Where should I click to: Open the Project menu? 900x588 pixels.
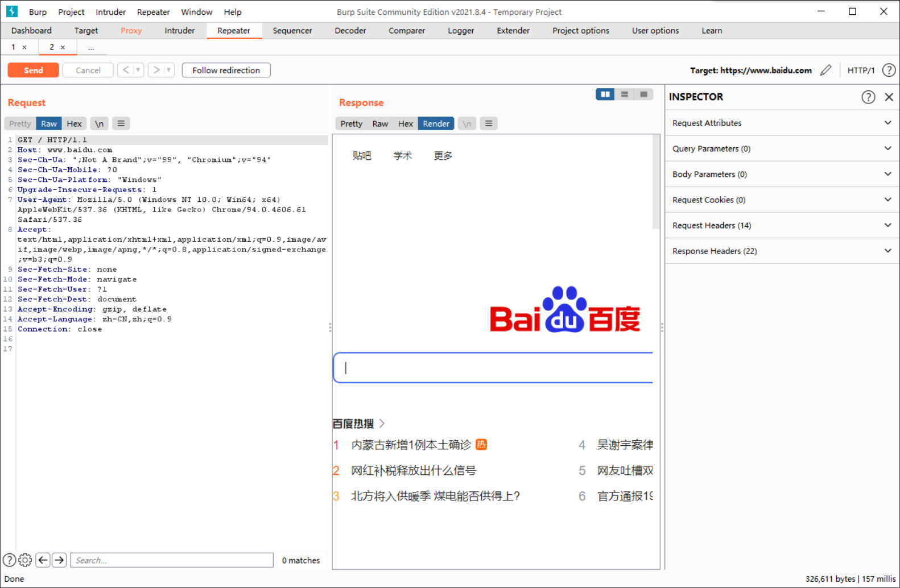point(71,12)
